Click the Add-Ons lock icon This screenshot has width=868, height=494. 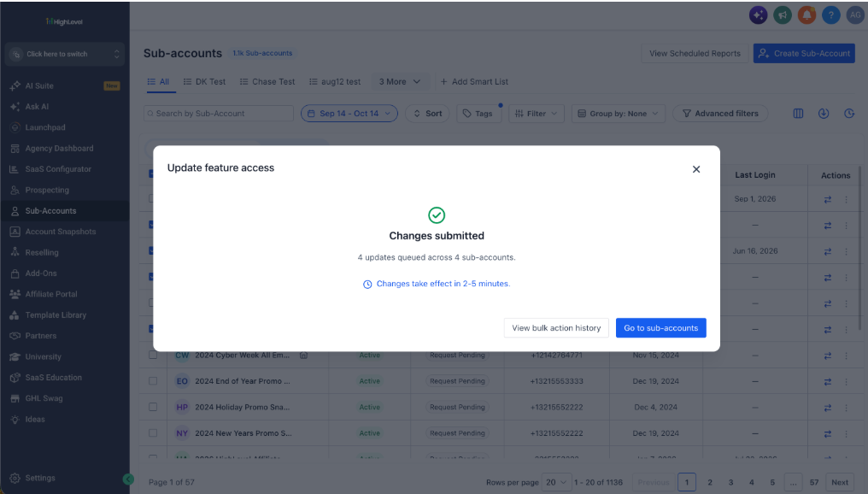click(x=15, y=273)
